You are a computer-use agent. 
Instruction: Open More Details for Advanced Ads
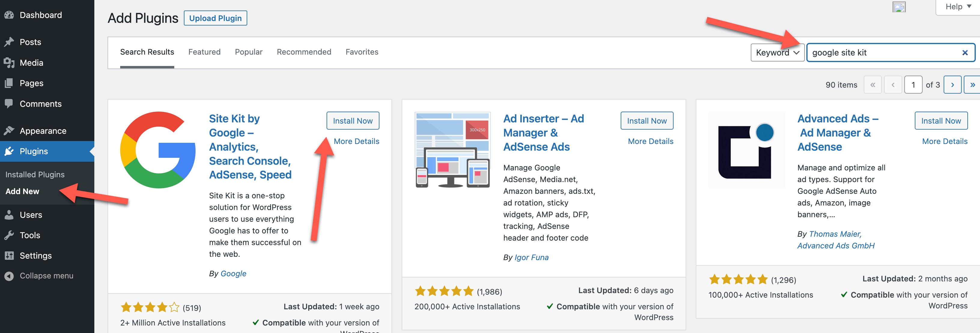pyautogui.click(x=945, y=141)
